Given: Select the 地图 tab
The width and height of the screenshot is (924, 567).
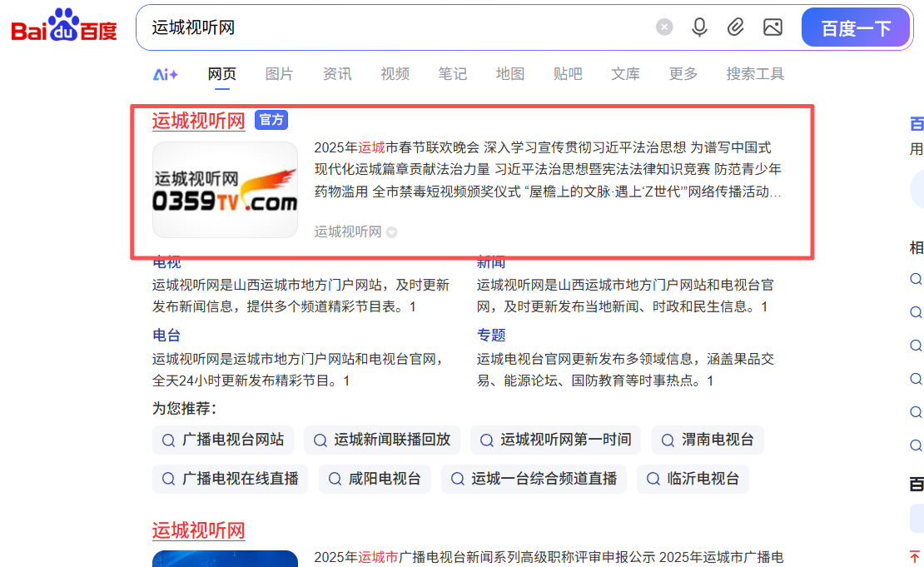Looking at the screenshot, I should [x=509, y=74].
